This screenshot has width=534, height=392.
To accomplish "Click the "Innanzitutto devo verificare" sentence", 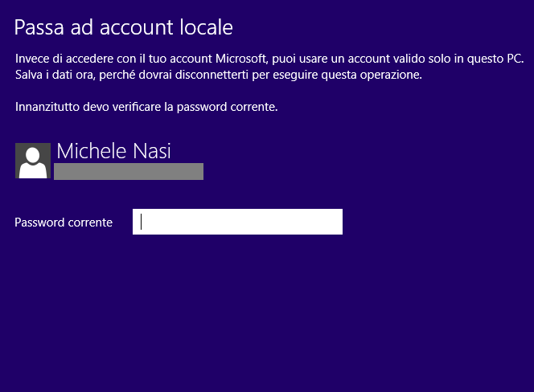I will tap(146, 107).
